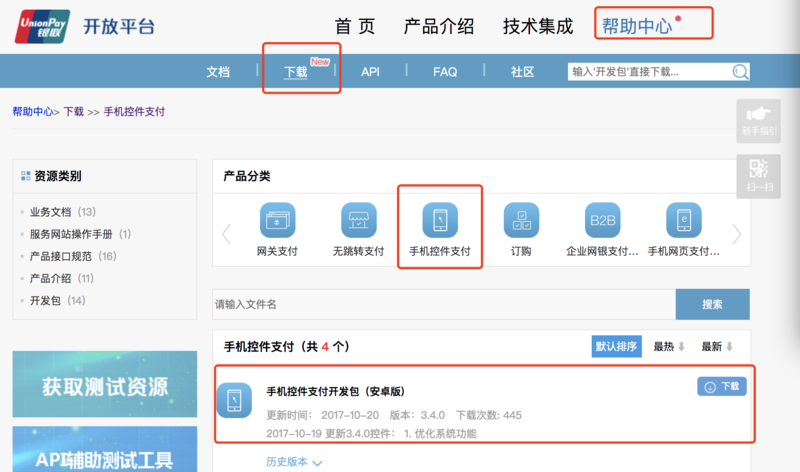800x472 pixels.
Task: Focus the 请输入文件名 search field
Action: (444, 304)
